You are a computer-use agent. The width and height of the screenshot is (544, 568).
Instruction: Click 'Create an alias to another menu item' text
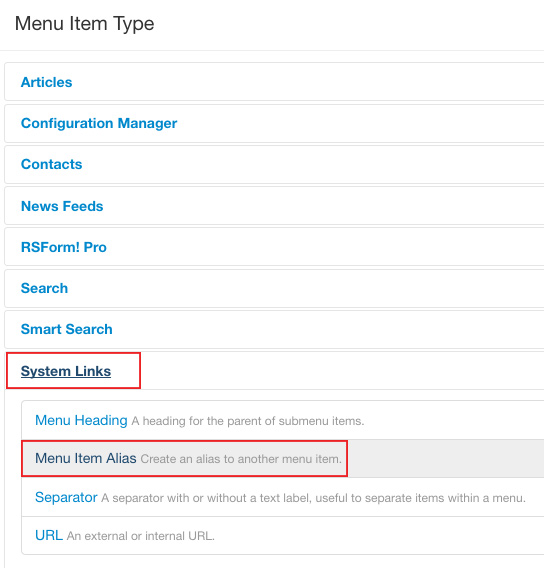(241, 459)
